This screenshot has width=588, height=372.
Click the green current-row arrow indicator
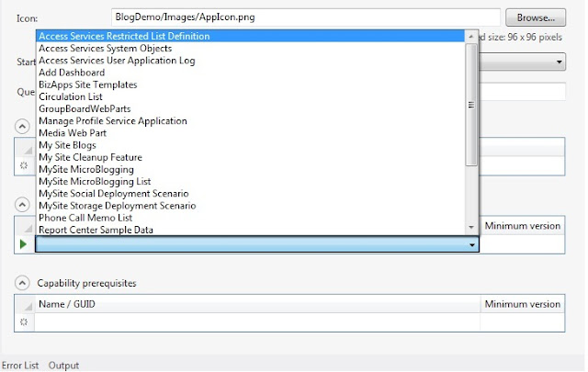[23, 244]
